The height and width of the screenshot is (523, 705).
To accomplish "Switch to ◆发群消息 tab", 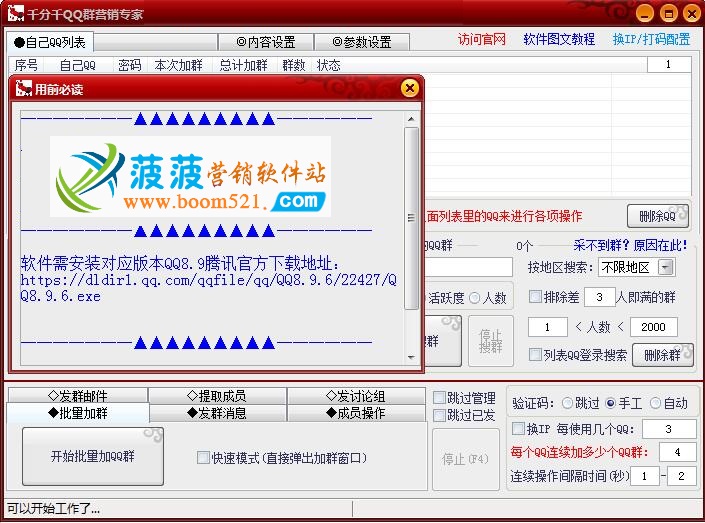I will 217,413.
